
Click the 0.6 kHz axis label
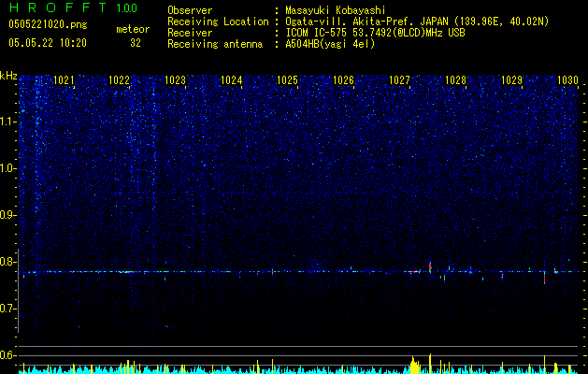8,355
